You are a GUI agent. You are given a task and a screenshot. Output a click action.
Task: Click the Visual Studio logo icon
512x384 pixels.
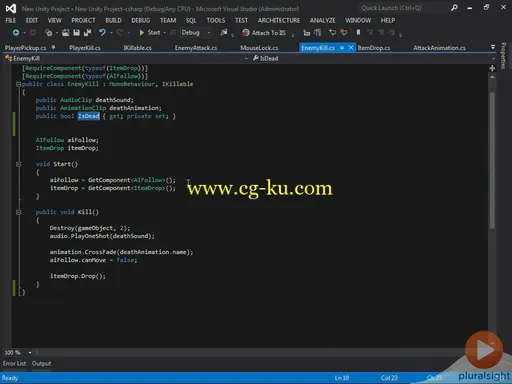pyautogui.click(x=11, y=8)
